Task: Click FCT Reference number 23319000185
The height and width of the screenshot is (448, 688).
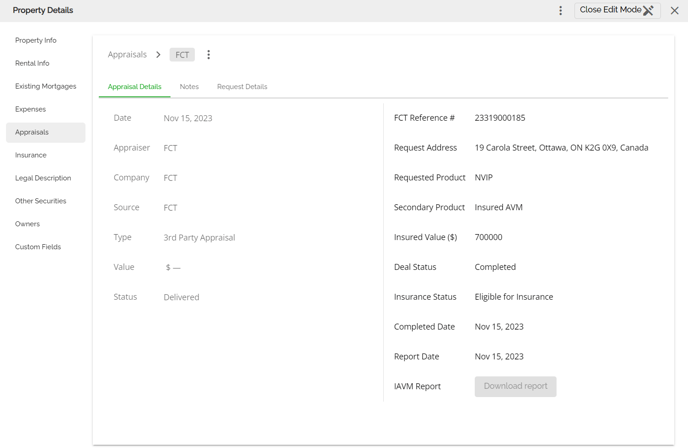Action: 500,118
